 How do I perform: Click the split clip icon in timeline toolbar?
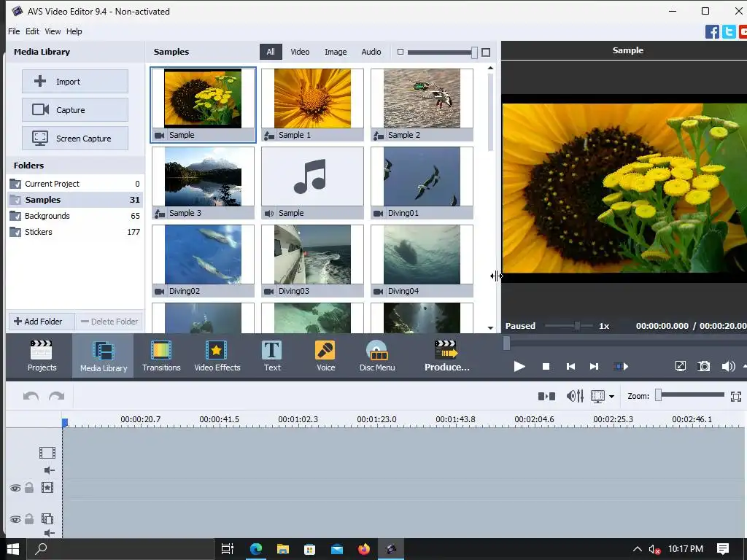[x=546, y=396]
